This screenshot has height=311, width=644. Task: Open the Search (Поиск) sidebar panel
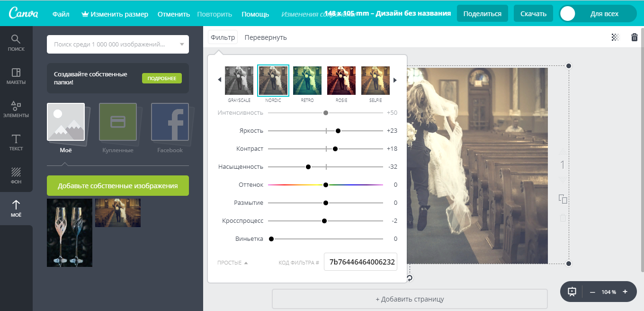tap(16, 43)
